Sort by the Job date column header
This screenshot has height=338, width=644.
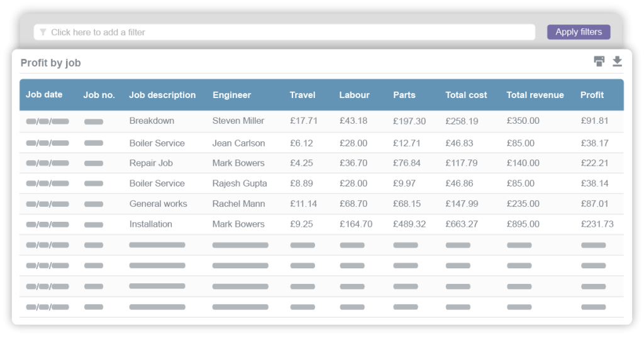pos(44,95)
